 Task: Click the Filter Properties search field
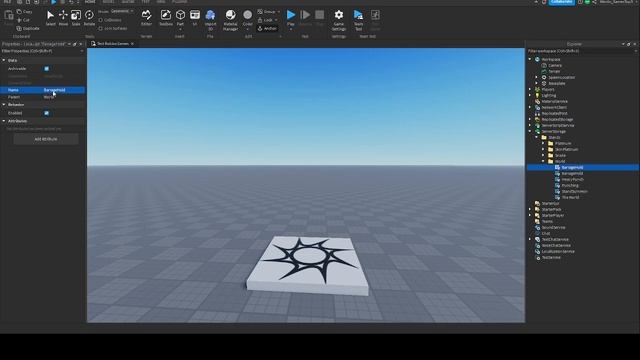(x=42, y=51)
